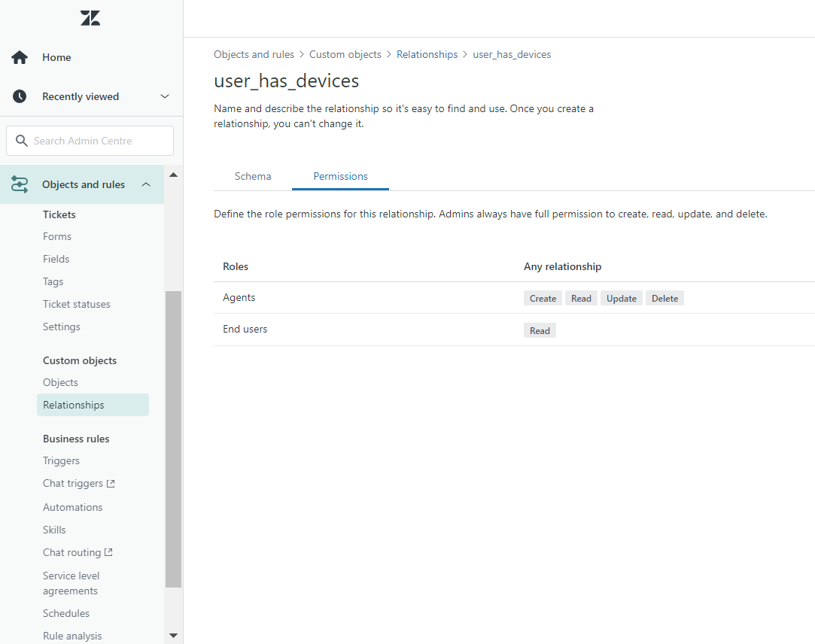This screenshot has width=815, height=644.
Task: Click the scrollbar up arrow
Action: [x=173, y=175]
